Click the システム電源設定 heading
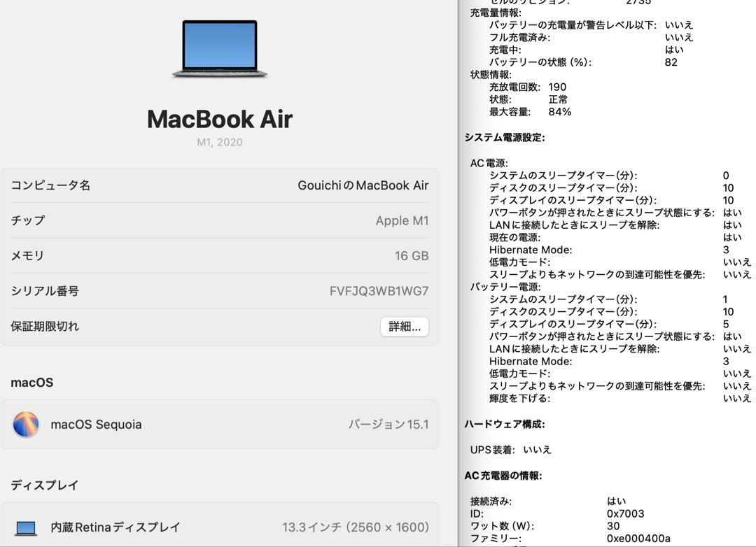Image resolution: width=756 pixels, height=547 pixels. [505, 138]
